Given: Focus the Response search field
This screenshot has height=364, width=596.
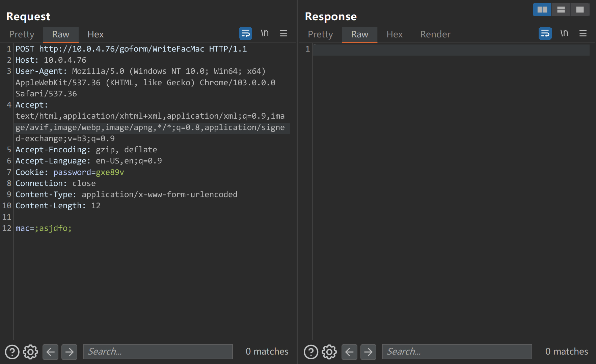Looking at the screenshot, I should (x=457, y=352).
